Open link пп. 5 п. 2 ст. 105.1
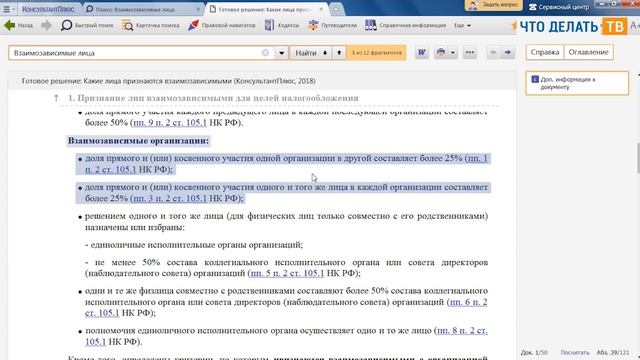This screenshot has width=640, height=360. point(287,273)
